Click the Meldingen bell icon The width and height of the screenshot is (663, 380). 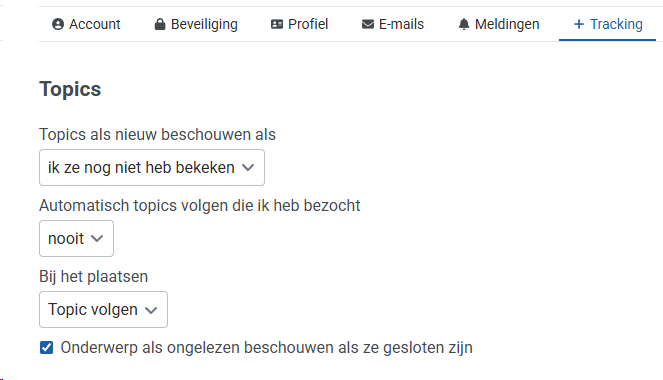(464, 25)
